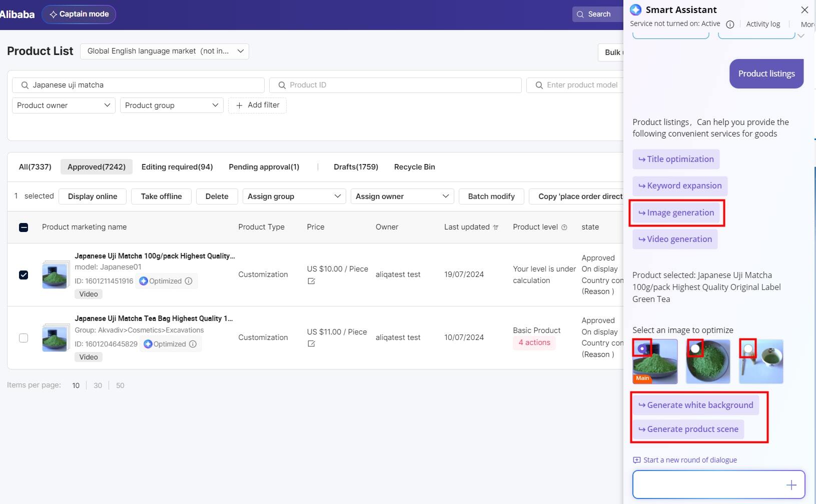Check the Japanese Uji Matcha Tea Bag checkbox
The image size is (816, 504).
[24, 338]
